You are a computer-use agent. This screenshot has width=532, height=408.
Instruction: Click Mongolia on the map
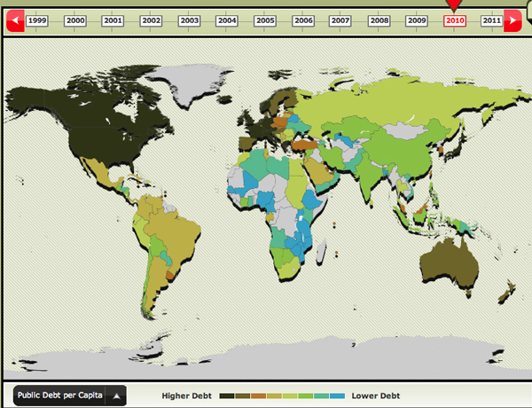(405, 130)
